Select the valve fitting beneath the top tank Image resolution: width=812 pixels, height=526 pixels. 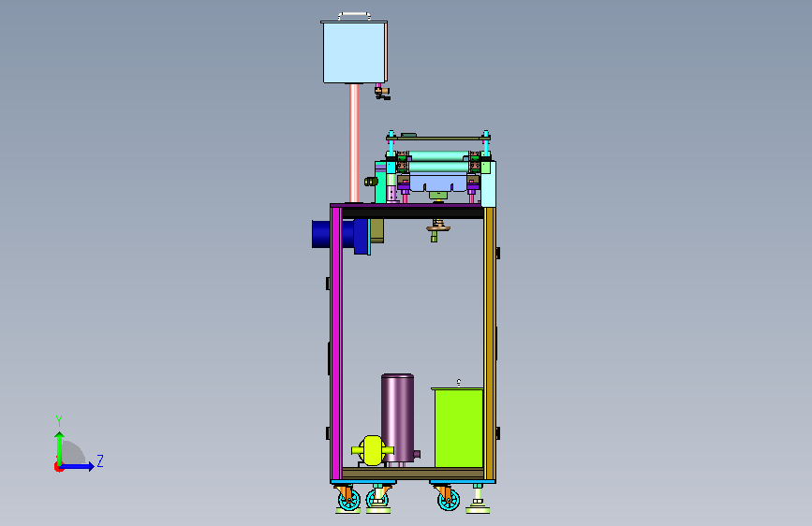[x=382, y=92]
